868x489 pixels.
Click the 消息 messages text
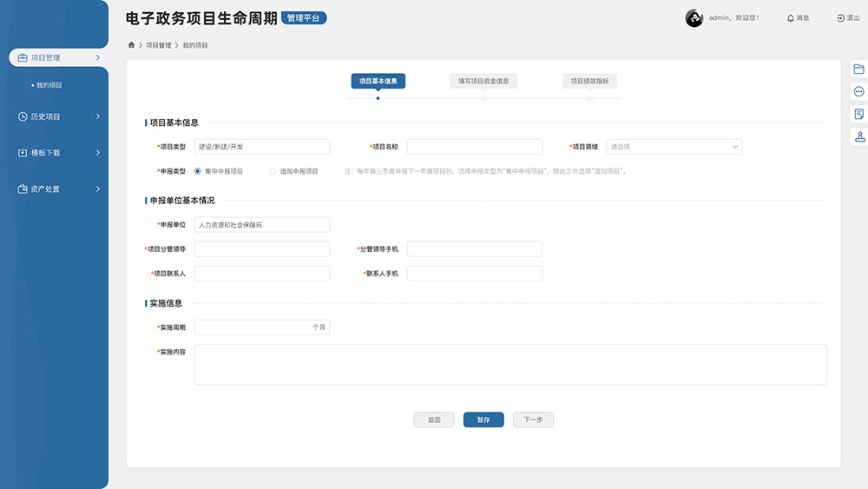point(803,18)
